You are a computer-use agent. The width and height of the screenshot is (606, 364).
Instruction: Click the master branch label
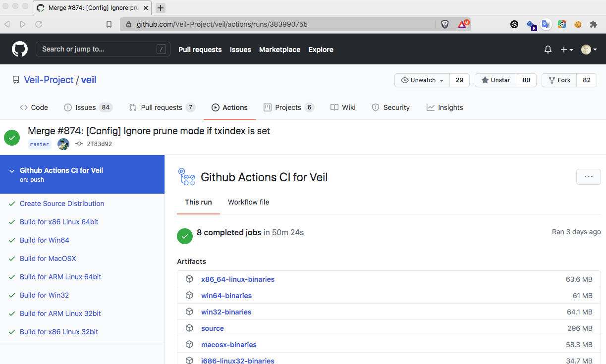point(40,144)
